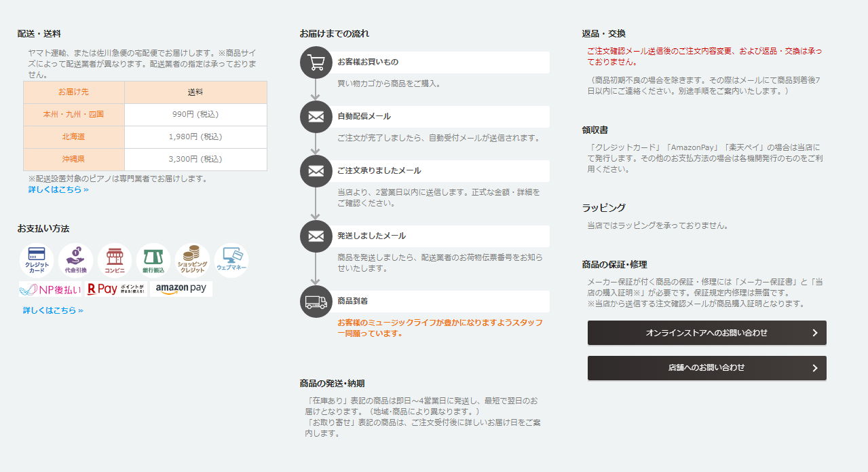Click the お客様お買いもの step label
The height and width of the screenshot is (472, 868).
point(368,62)
